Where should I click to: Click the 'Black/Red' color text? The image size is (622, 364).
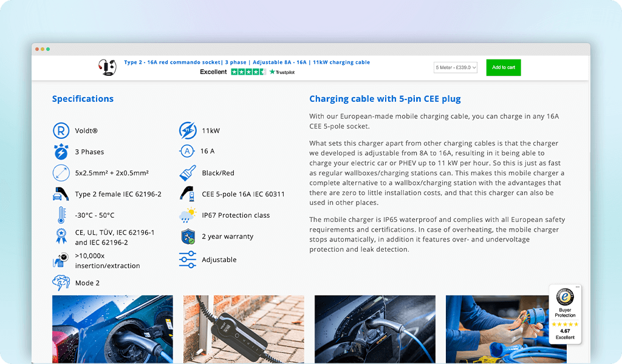[218, 173]
